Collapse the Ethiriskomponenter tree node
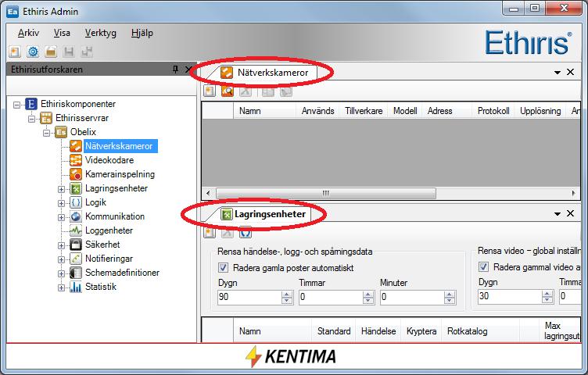This screenshot has height=375, width=588. [17, 105]
